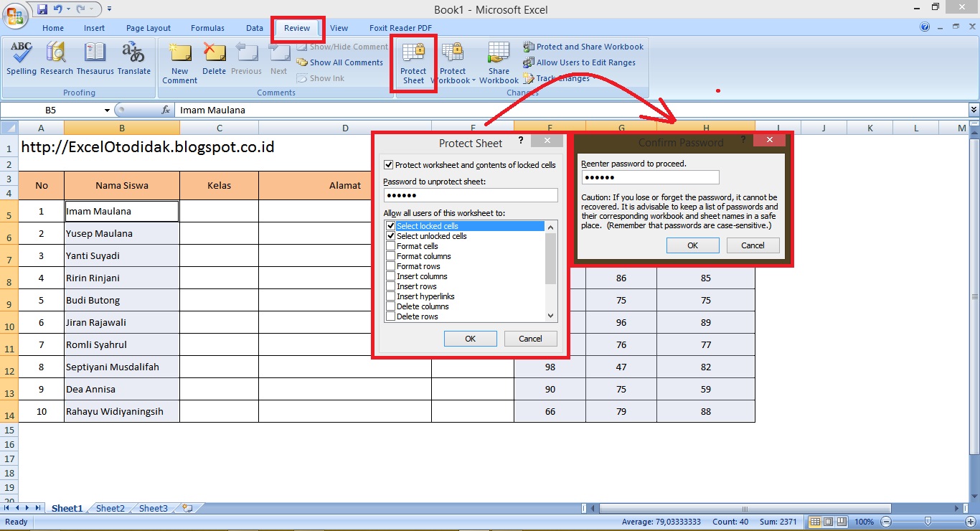Insert a new worksheet tab icon
Viewport: 980px width, 531px height.
pos(187,508)
